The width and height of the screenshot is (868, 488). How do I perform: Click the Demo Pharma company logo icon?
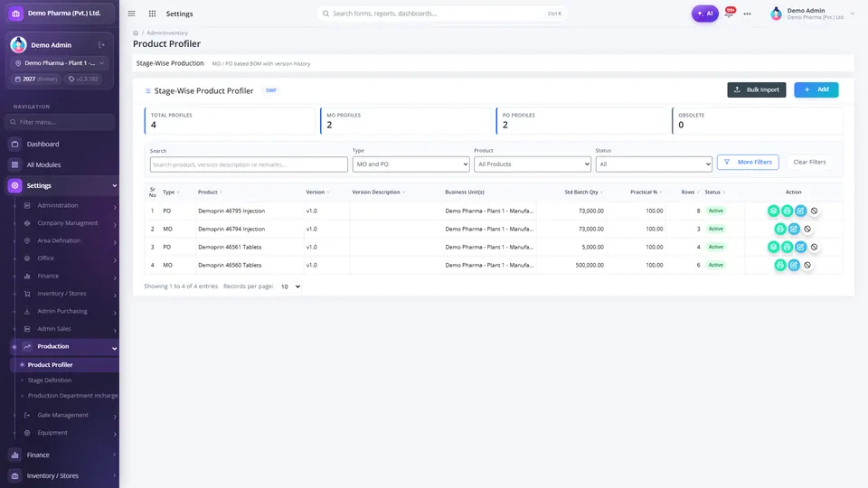point(15,14)
